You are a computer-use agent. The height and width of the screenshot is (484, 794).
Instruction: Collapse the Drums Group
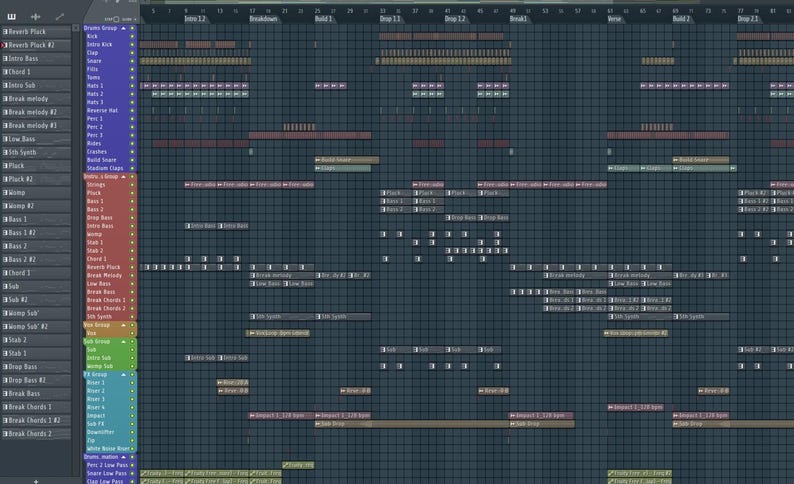123,28
